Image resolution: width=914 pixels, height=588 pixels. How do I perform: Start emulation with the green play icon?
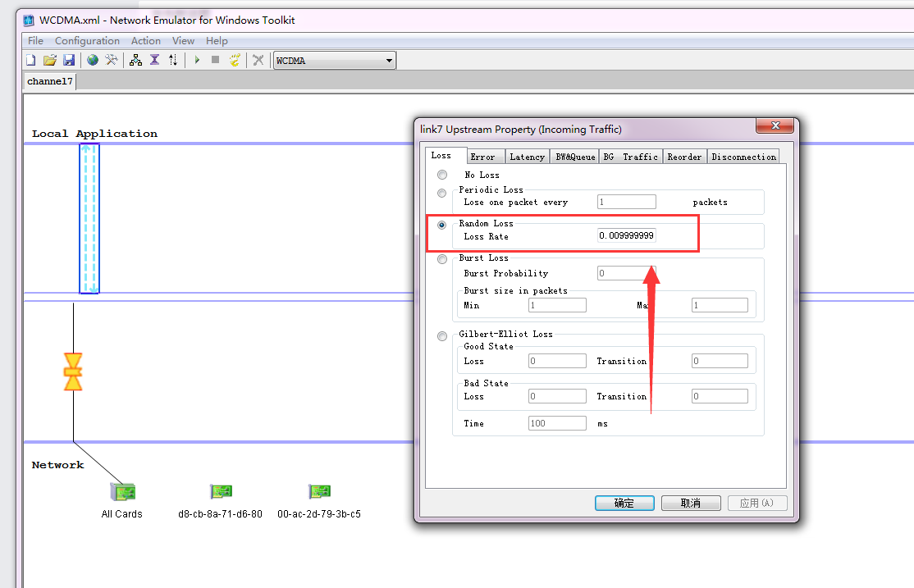coord(197,60)
